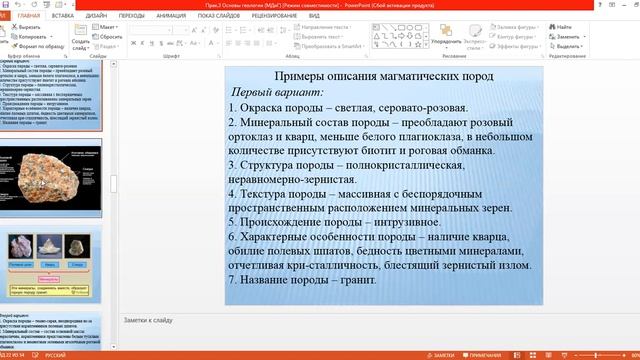Align text left
Viewport: 640px width, 360px height.
click(229, 43)
